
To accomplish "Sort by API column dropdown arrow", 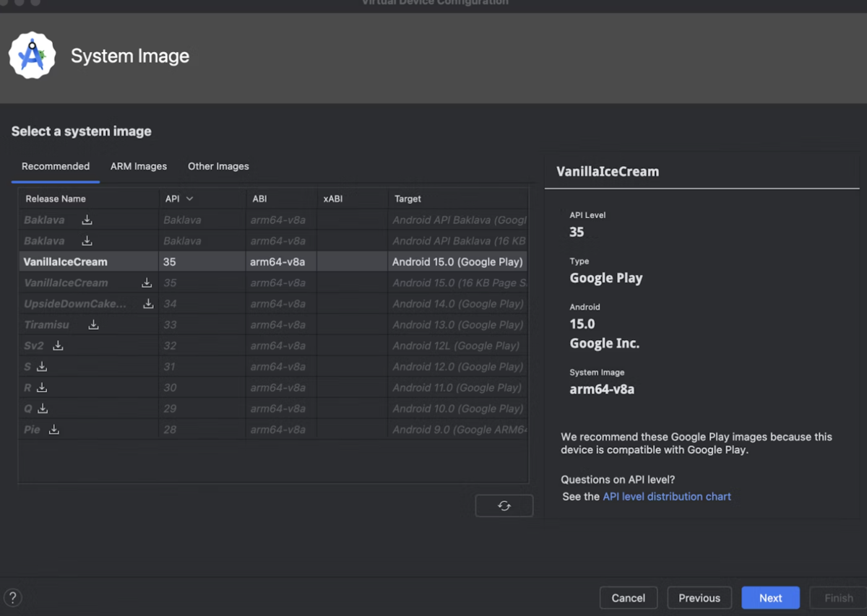I will click(x=189, y=199).
